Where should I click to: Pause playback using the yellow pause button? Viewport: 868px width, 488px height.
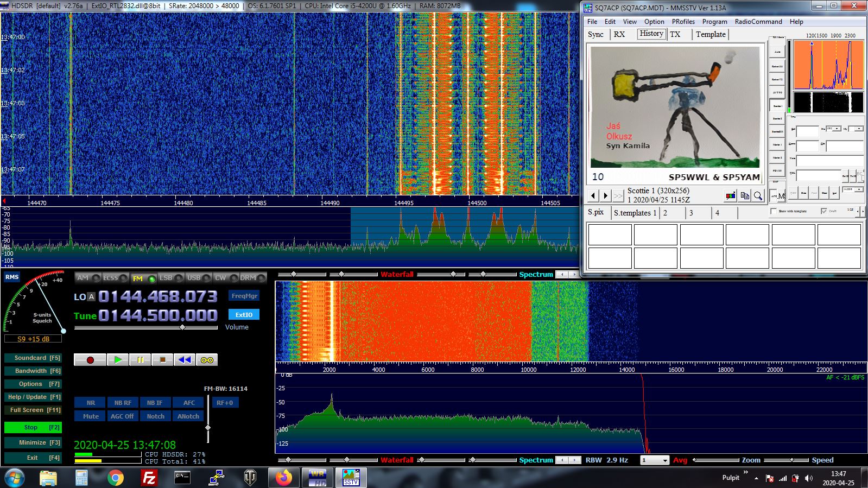140,360
